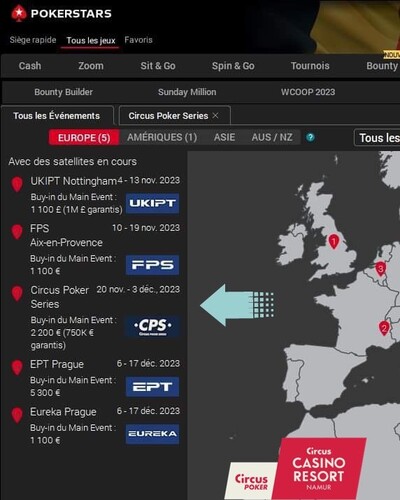This screenshot has width=400, height=500.
Task: Open the UKIPT logo badge
Action: [152, 203]
